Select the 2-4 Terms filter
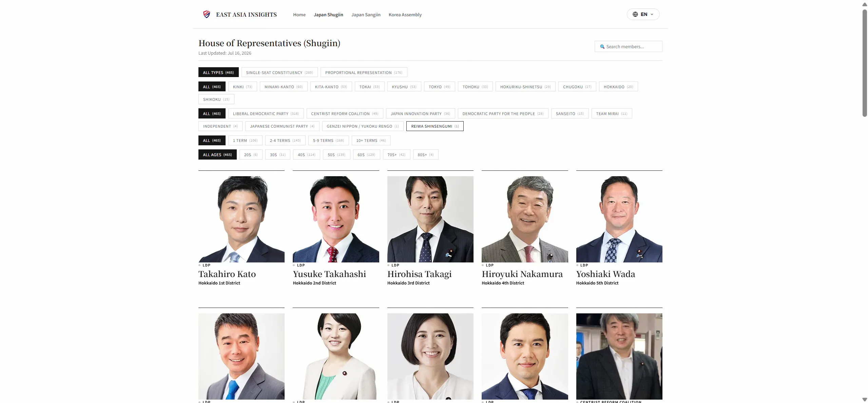 coord(285,140)
